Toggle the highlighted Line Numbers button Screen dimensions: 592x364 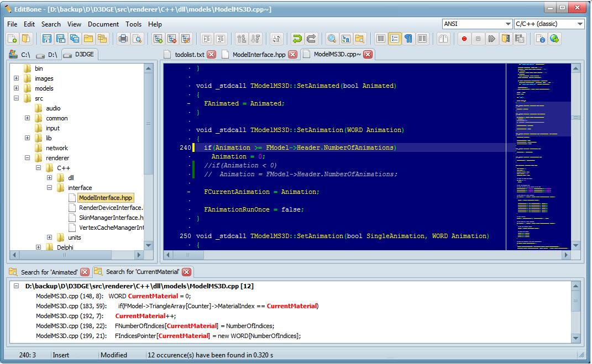[x=395, y=39]
